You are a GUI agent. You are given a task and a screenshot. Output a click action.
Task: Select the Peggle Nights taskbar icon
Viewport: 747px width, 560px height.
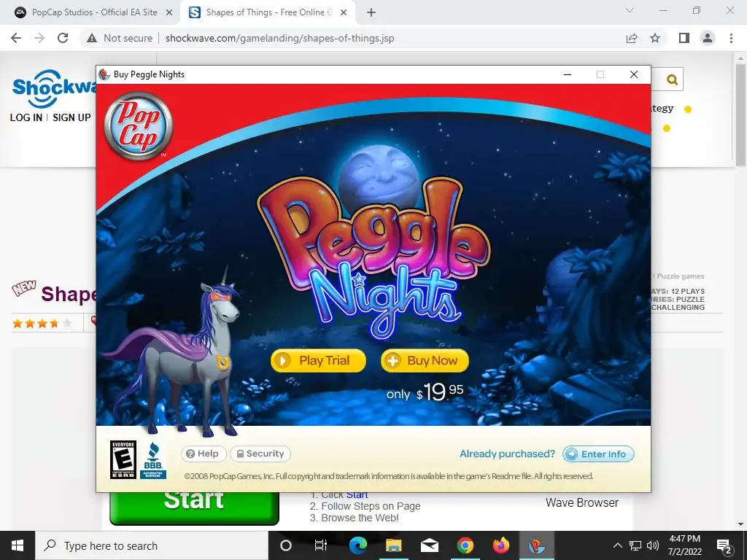pos(536,545)
